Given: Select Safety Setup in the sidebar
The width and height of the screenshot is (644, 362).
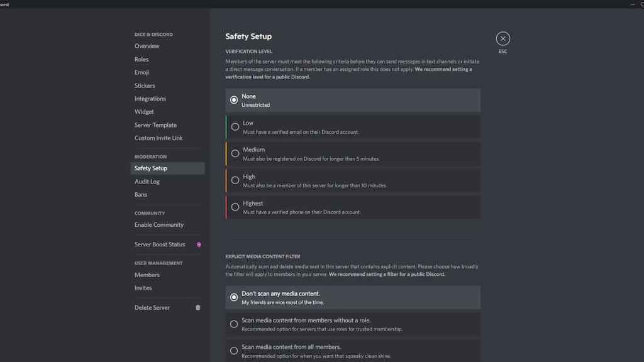Looking at the screenshot, I should [x=167, y=168].
